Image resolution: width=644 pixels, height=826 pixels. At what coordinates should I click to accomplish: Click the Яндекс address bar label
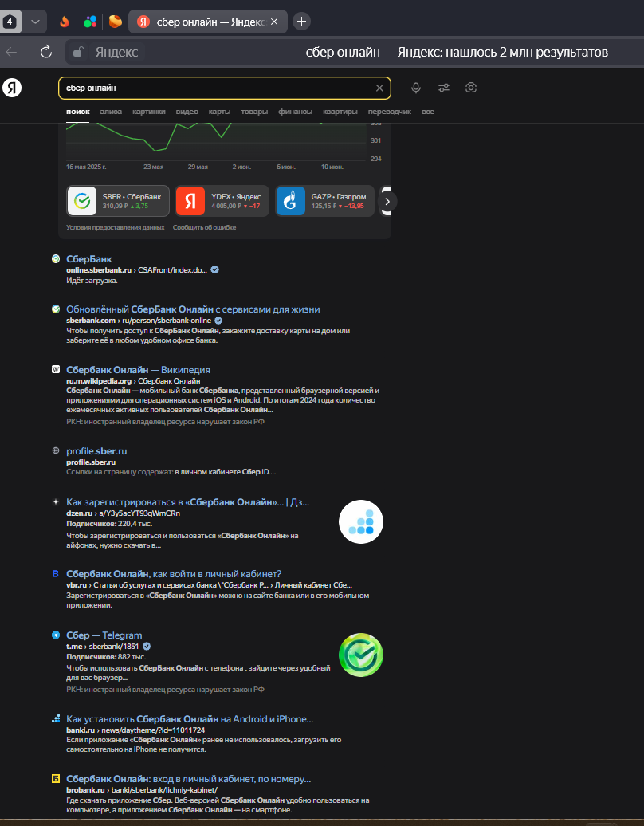(x=117, y=52)
